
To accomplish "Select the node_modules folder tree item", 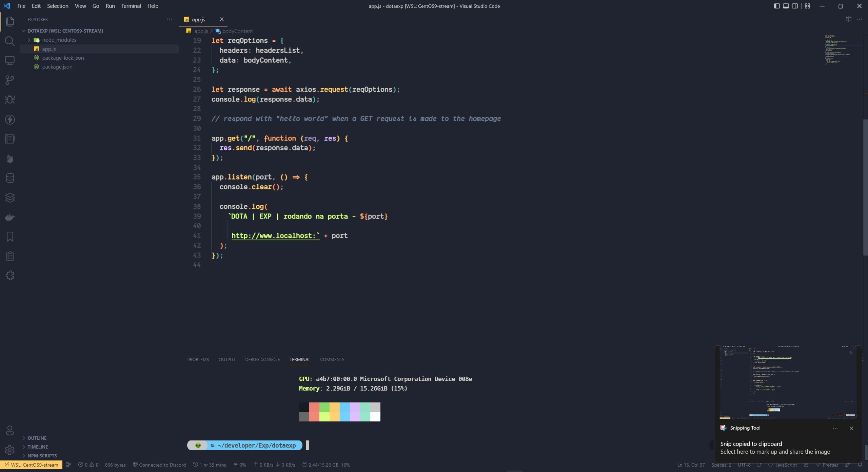I will coord(59,40).
